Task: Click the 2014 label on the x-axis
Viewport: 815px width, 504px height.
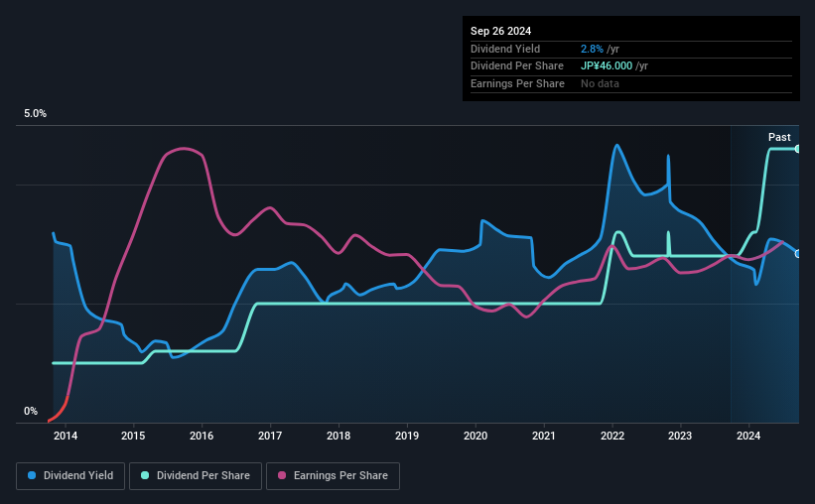Action: [66, 436]
